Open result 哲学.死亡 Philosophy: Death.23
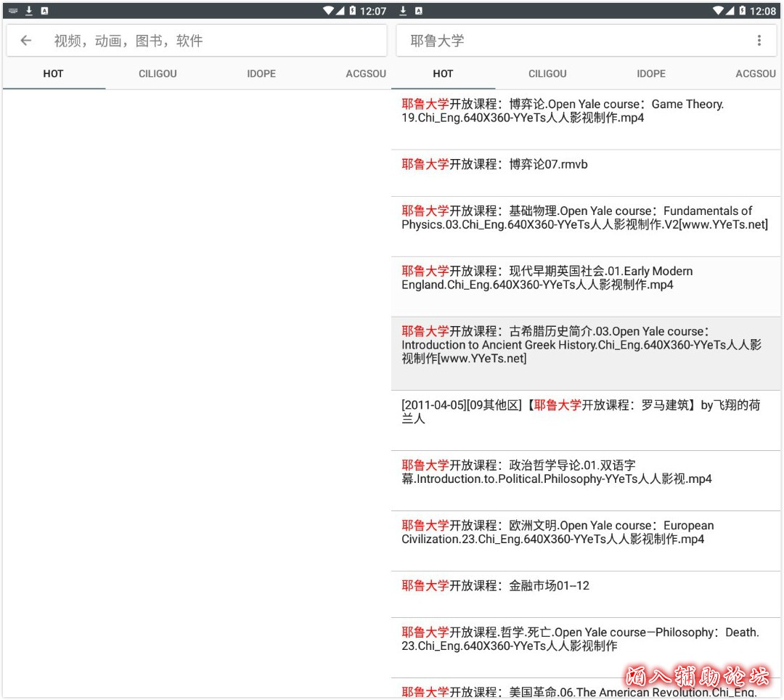784x700 pixels. pyautogui.click(x=586, y=648)
